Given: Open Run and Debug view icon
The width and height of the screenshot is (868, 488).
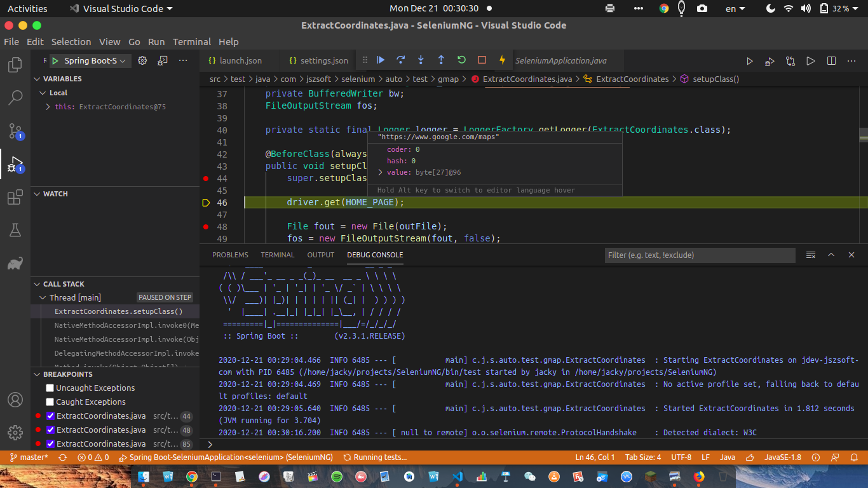Looking at the screenshot, I should (x=15, y=164).
